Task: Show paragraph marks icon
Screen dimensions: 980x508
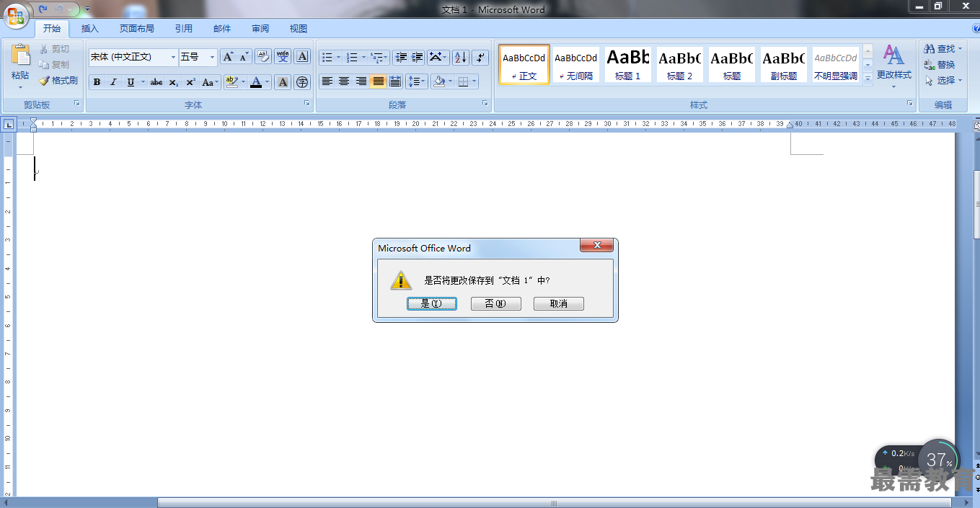Action: point(481,57)
